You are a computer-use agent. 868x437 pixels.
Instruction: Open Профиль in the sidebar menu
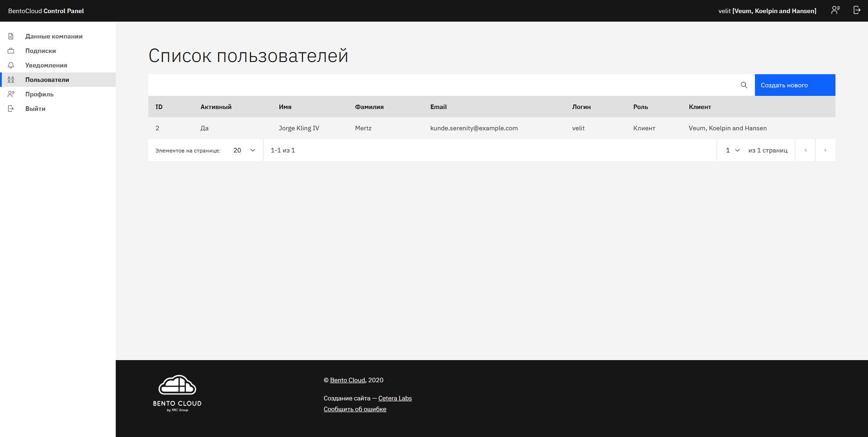[x=39, y=94]
